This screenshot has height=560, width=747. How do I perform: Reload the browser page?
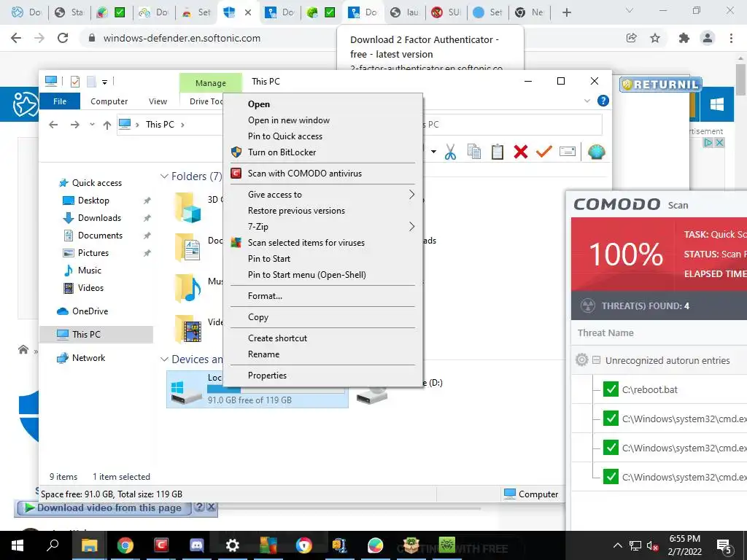coord(63,38)
